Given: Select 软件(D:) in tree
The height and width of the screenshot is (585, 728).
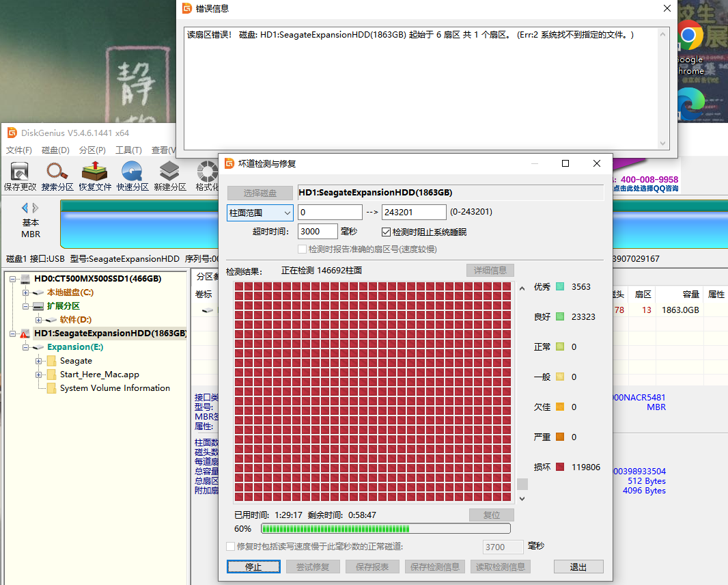Looking at the screenshot, I should click(76, 320).
